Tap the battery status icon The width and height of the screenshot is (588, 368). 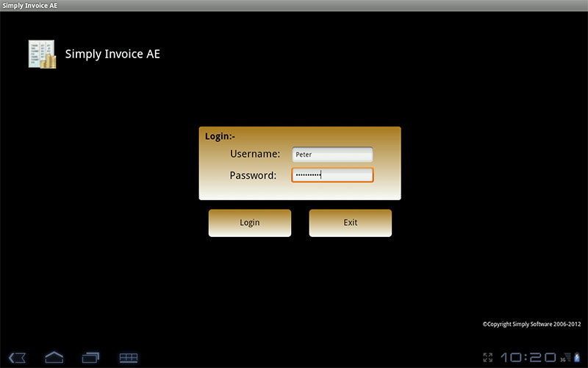click(577, 358)
